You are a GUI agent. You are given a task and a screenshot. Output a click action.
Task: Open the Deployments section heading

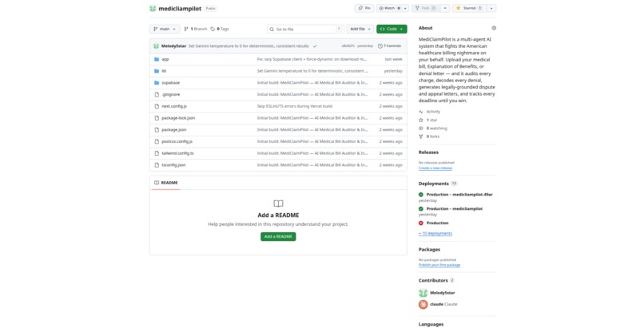click(x=434, y=184)
